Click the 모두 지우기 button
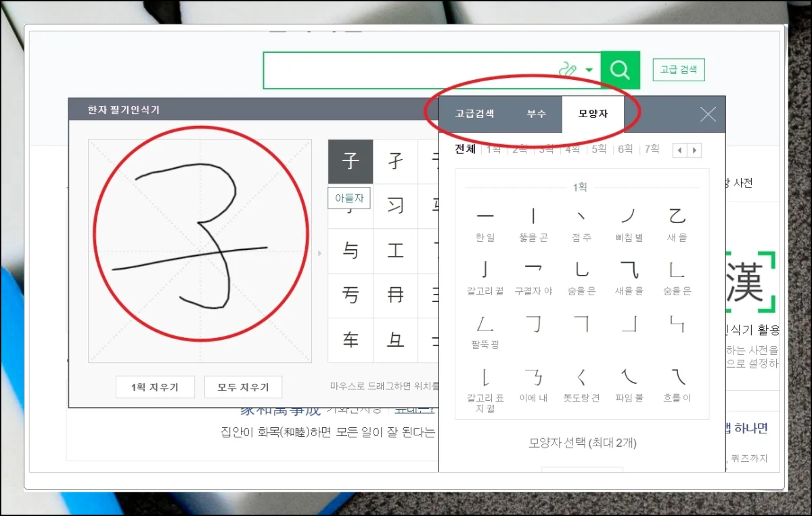The image size is (812, 516). click(x=243, y=387)
